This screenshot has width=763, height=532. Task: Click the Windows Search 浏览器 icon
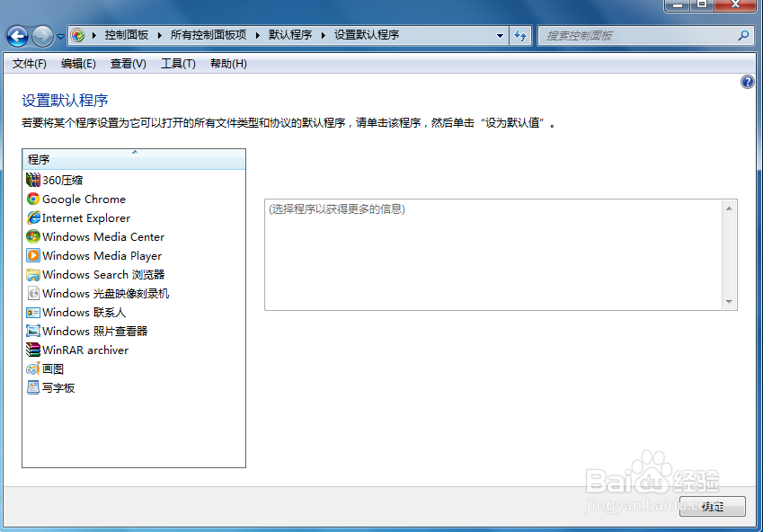[33, 274]
